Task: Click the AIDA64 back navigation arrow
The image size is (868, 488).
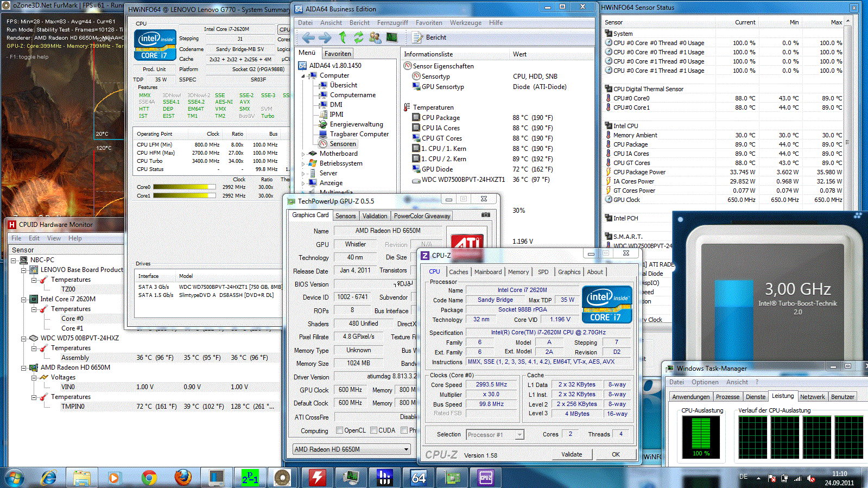Action: [x=308, y=37]
